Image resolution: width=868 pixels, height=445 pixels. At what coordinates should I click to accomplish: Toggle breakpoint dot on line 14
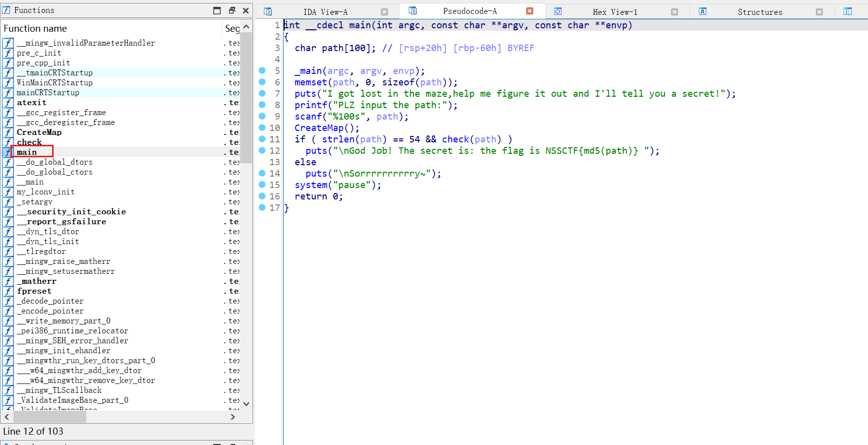[x=262, y=173]
